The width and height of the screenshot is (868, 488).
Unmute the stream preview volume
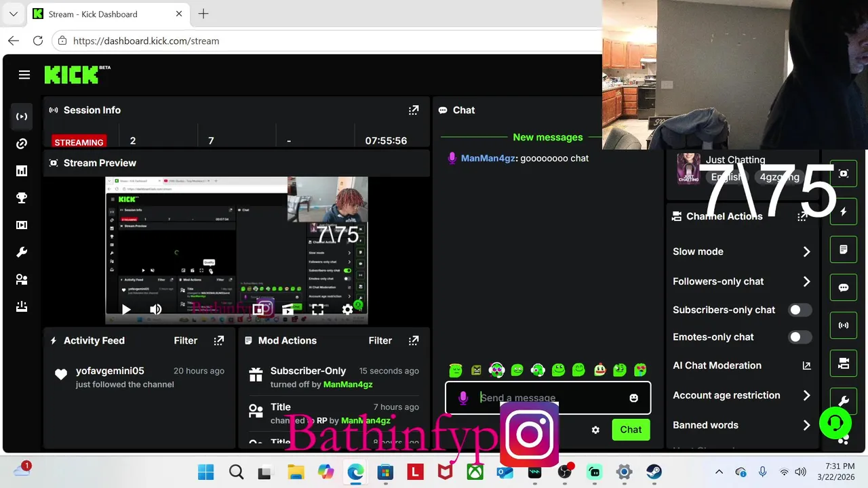point(155,310)
